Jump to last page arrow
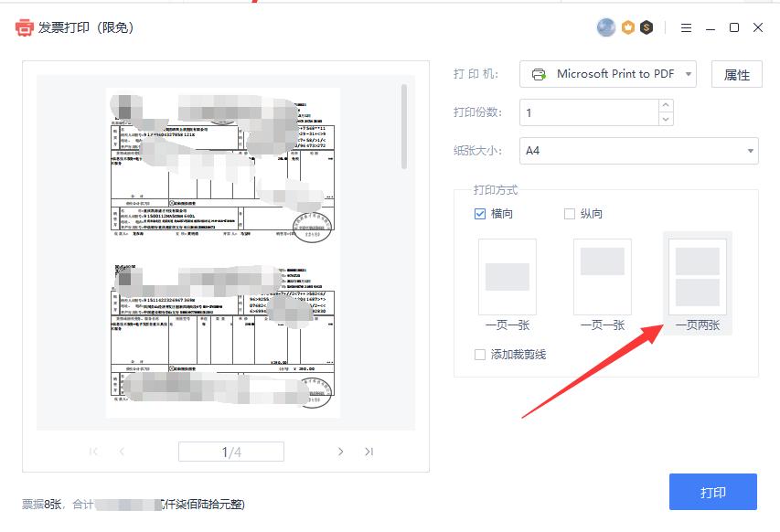The image size is (780, 532). pos(369,451)
